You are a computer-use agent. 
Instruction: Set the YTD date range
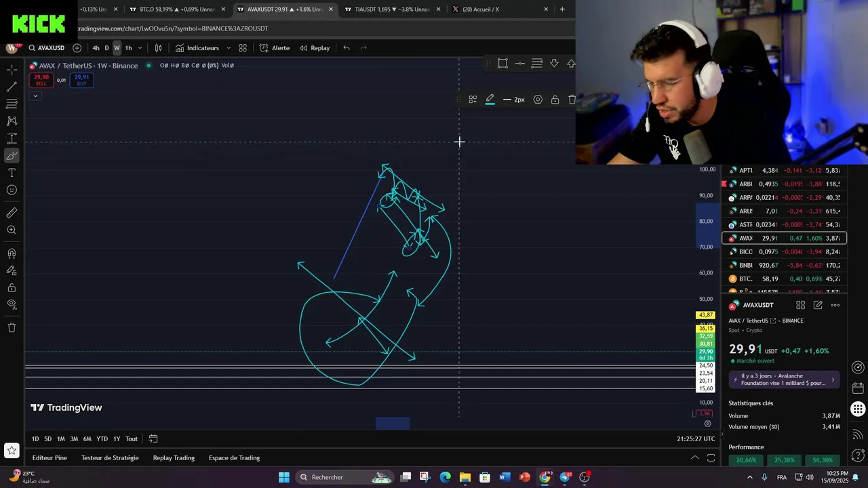point(102,439)
